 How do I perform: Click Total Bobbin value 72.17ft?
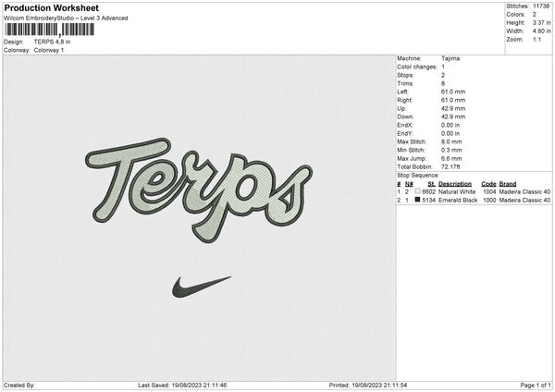450,166
